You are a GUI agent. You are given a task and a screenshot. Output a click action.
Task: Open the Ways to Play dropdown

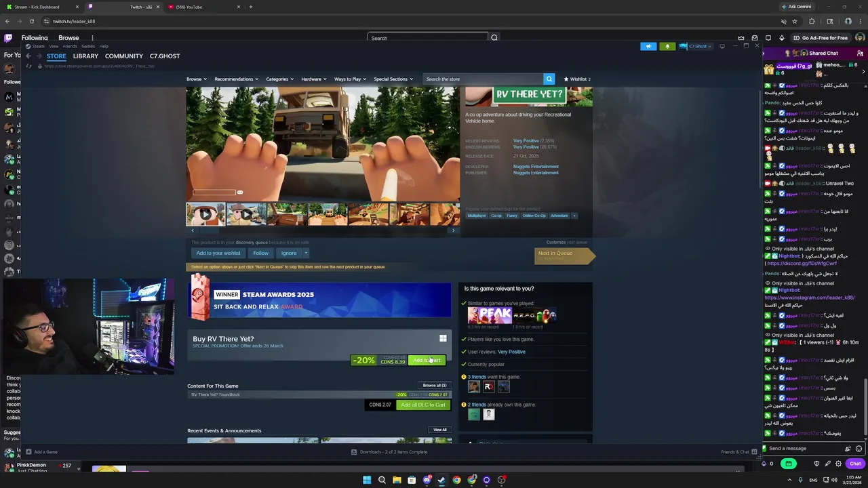[350, 79]
